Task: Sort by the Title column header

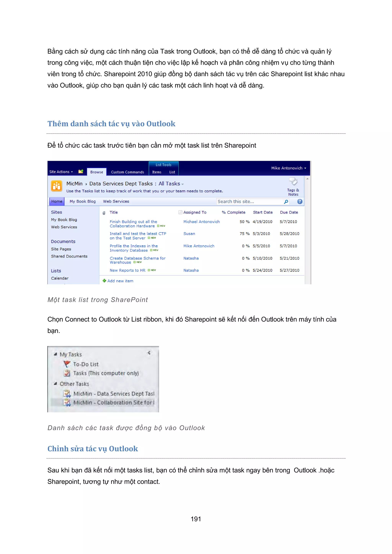Action: click(114, 212)
